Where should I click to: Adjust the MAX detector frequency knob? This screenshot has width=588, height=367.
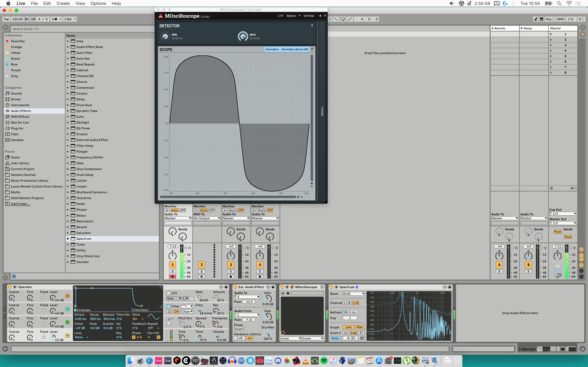pos(243,36)
